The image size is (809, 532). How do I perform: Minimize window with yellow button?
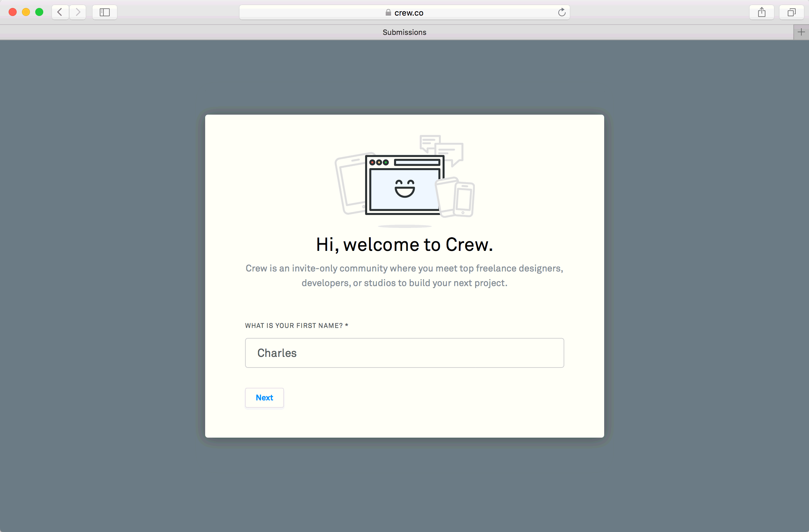pyautogui.click(x=26, y=12)
